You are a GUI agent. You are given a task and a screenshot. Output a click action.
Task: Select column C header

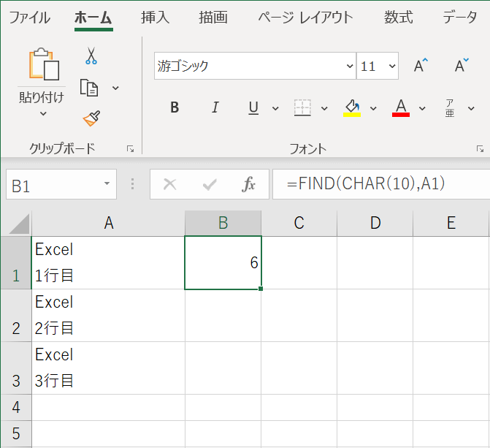pyautogui.click(x=299, y=224)
